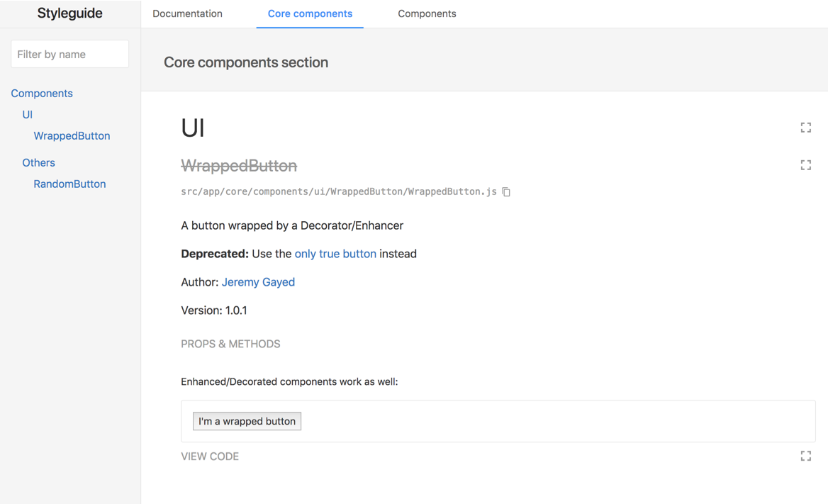The height and width of the screenshot is (504, 828).
Task: Open the Components tab
Action: [x=427, y=13]
